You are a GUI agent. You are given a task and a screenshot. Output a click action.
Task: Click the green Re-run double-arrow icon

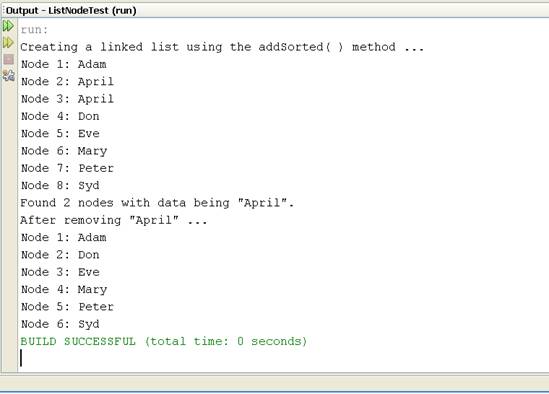coord(8,26)
